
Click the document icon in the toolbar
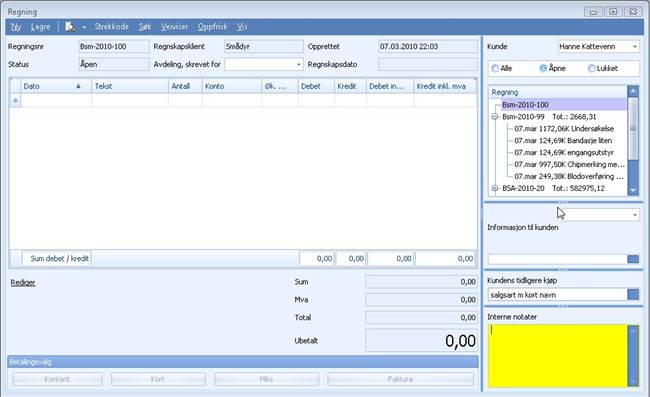coord(70,27)
